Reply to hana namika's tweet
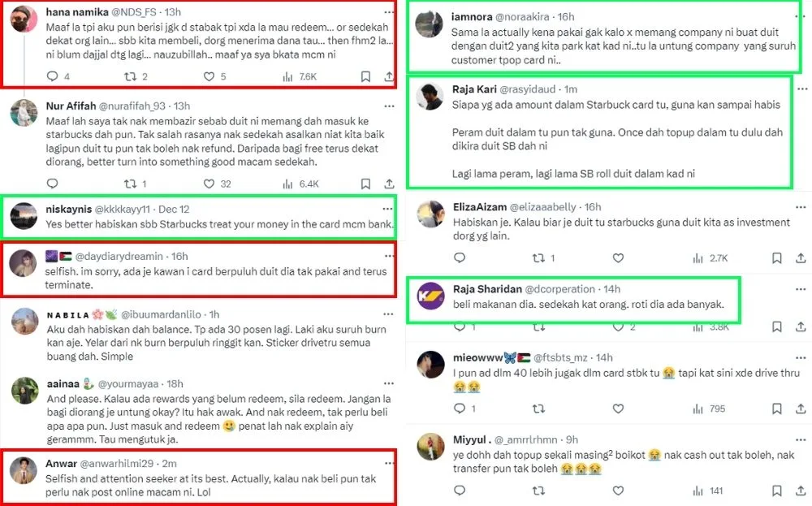Viewport: 812px width, 506px height. point(53,76)
